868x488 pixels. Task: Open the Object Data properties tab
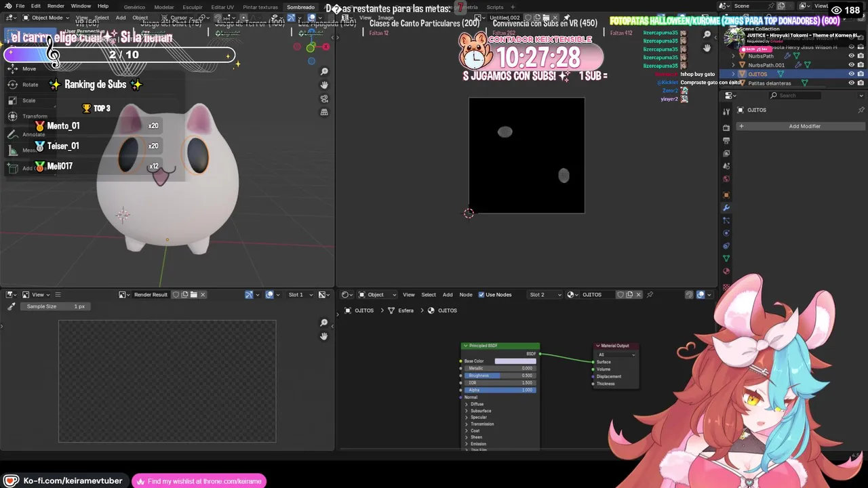point(726,258)
